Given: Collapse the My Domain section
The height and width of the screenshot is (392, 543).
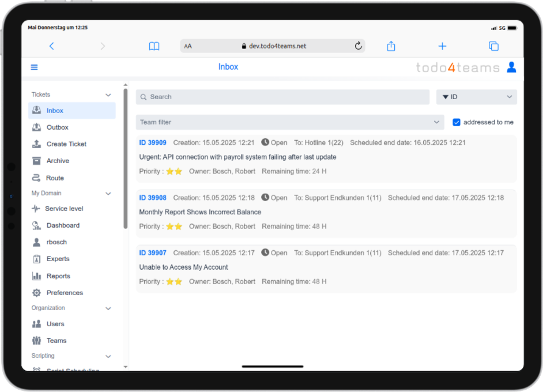Looking at the screenshot, I should coord(108,194).
